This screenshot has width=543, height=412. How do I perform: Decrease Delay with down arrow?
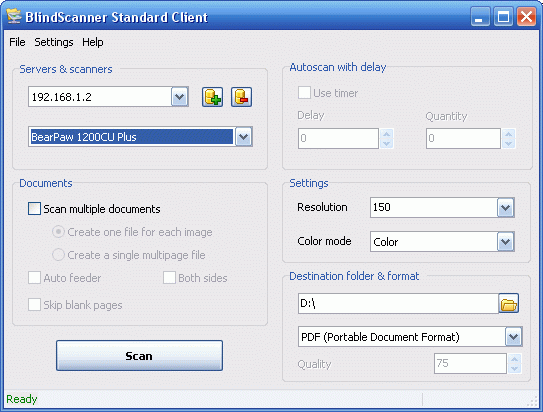pos(387,143)
